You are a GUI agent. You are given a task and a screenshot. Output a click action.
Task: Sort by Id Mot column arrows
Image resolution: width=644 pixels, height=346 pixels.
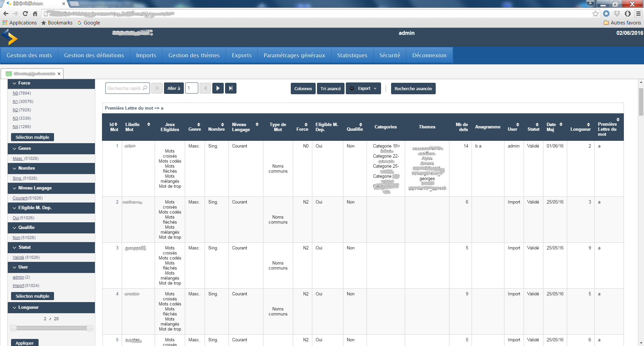point(116,124)
